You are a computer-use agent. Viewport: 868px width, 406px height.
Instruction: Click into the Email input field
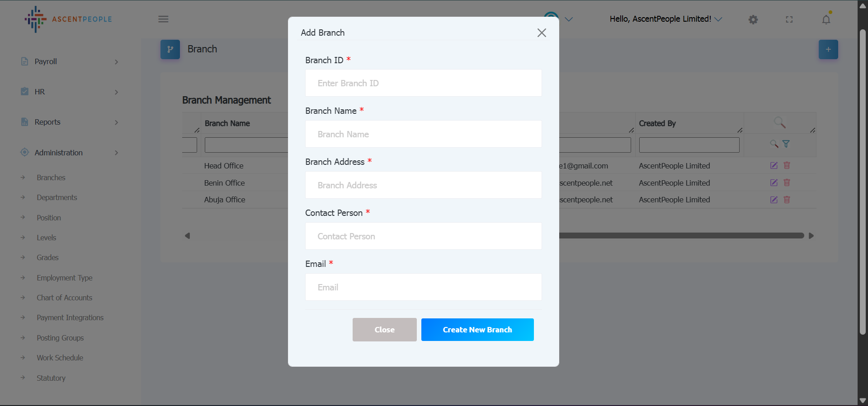click(x=423, y=287)
